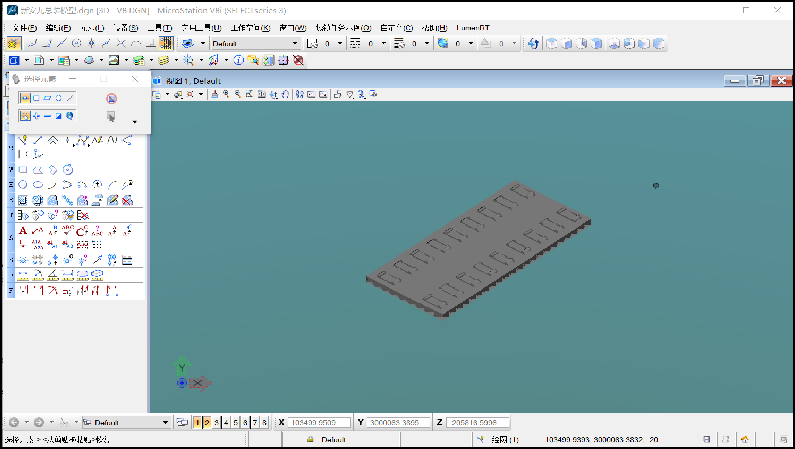The image size is (795, 449).
Task: Click the X coordinate input field
Action: pyautogui.click(x=319, y=422)
